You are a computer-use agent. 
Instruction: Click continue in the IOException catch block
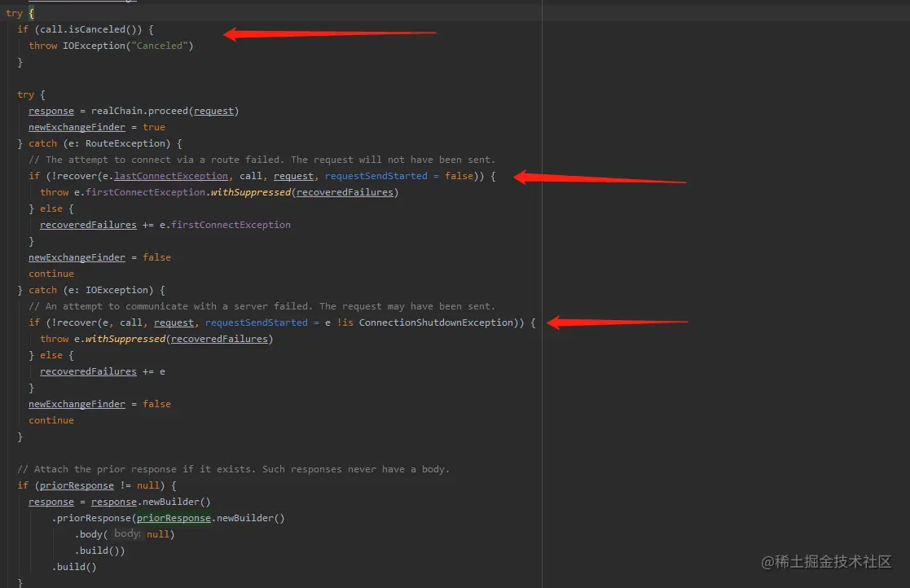pyautogui.click(x=51, y=420)
